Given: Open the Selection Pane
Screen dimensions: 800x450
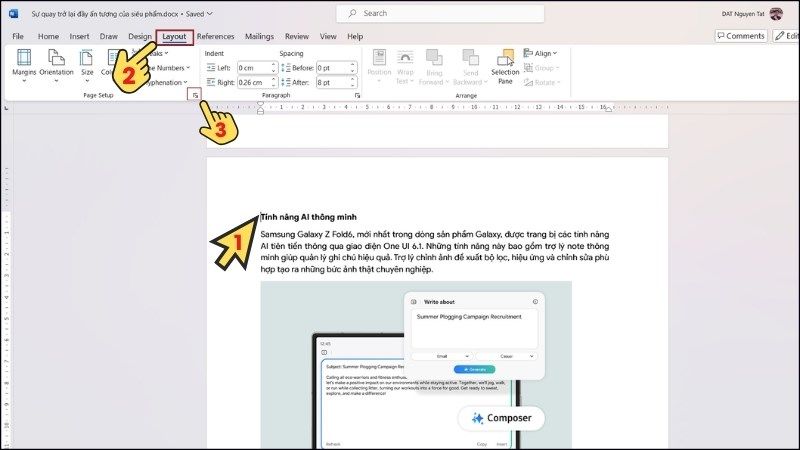Looking at the screenshot, I should pos(505,66).
